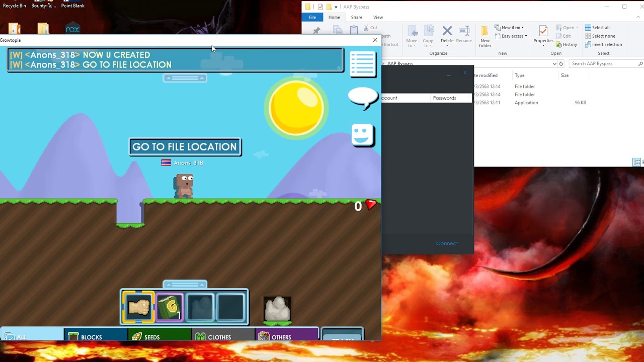The width and height of the screenshot is (644, 362).
Task: Close the dark bypass tool with blue X
Action: (x=464, y=73)
